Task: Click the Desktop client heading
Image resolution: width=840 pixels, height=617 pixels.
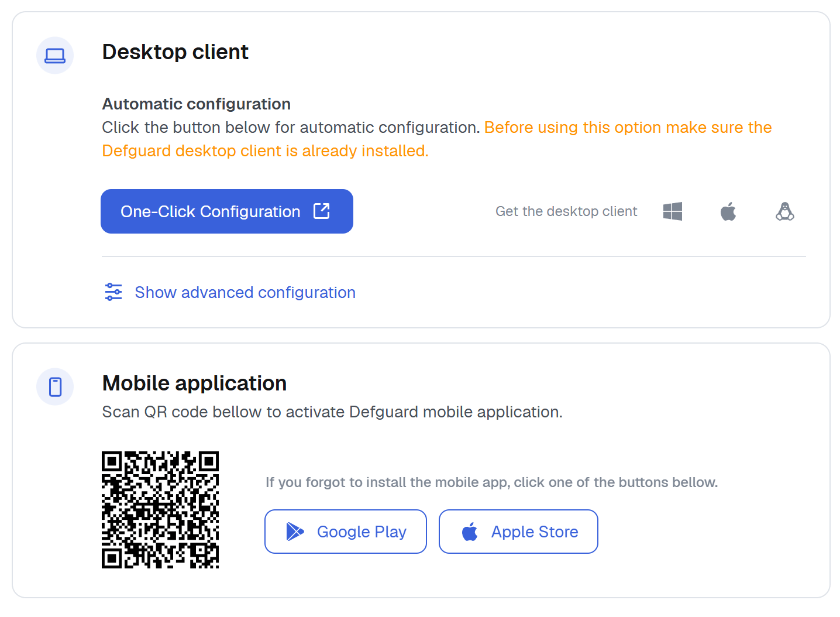Action: tap(175, 52)
